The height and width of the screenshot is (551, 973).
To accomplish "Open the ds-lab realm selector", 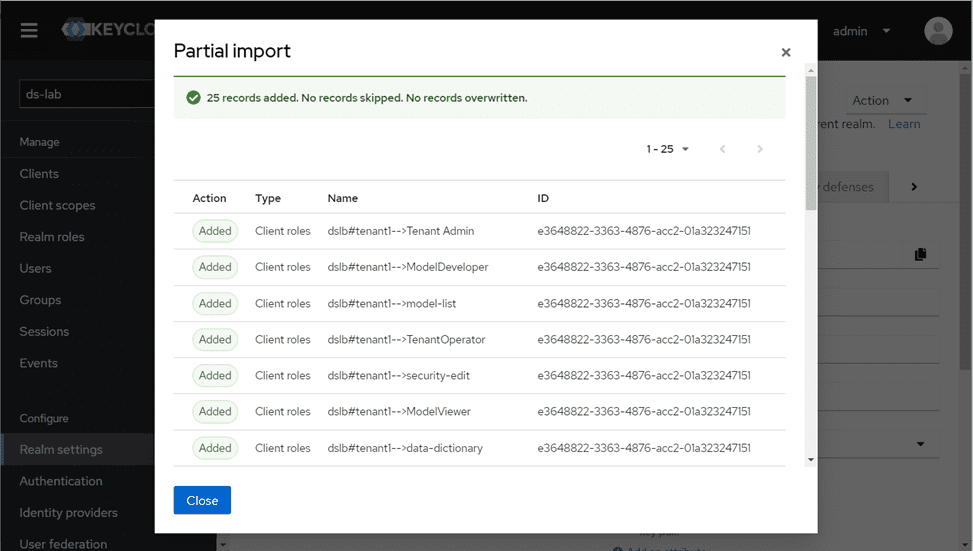I will click(x=85, y=94).
